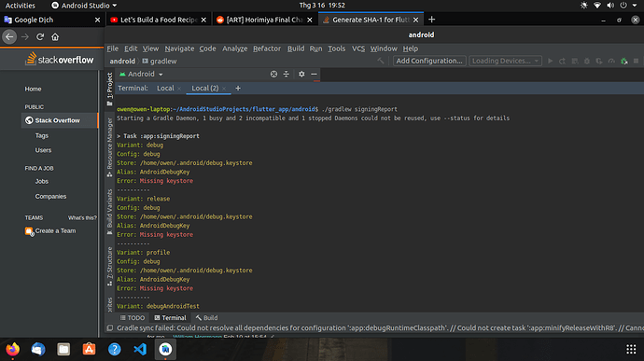Open Help from the dock
This screenshot has width=644, height=361.
coord(115,349)
